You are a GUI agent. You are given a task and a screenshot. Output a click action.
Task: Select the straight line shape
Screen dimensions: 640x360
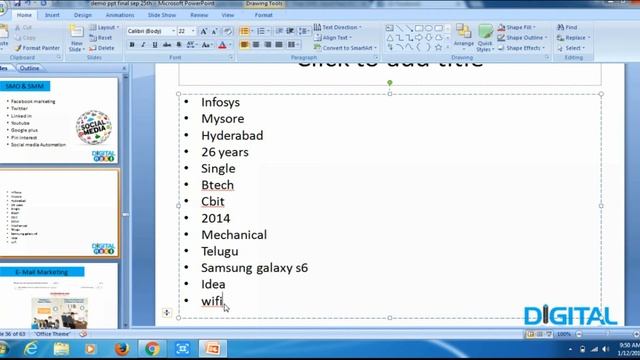(x=400, y=29)
